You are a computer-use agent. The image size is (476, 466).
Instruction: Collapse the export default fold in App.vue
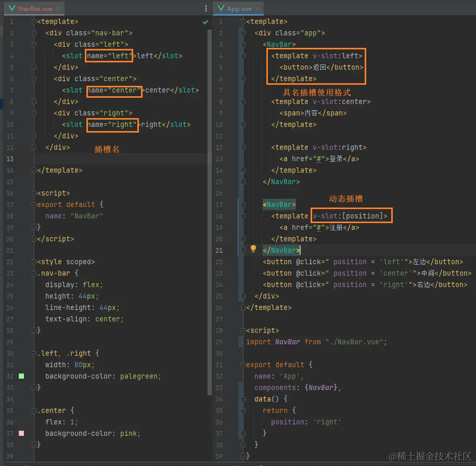(x=243, y=365)
